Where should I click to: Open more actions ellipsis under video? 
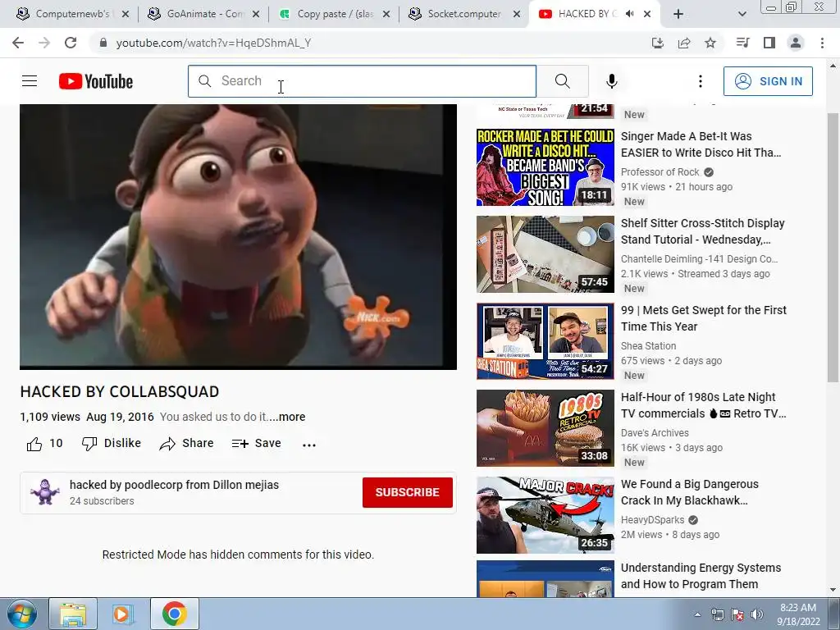click(x=309, y=444)
